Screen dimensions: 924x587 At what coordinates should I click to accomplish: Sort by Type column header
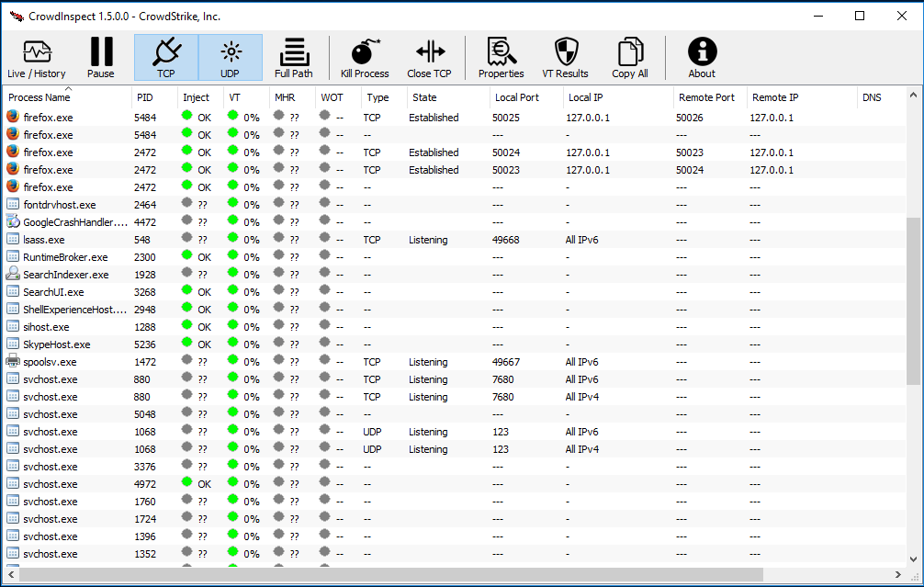click(x=384, y=97)
